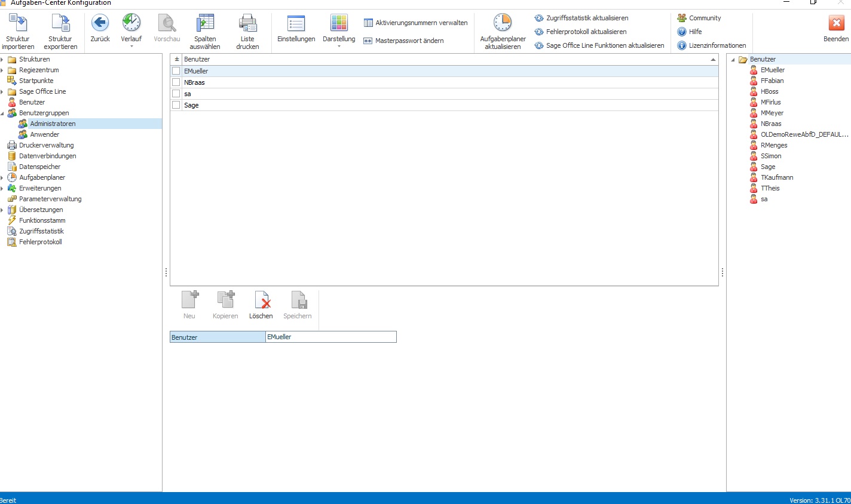Select user FFabian in right panel
Image resolution: width=851 pixels, height=504 pixels.
(772, 81)
